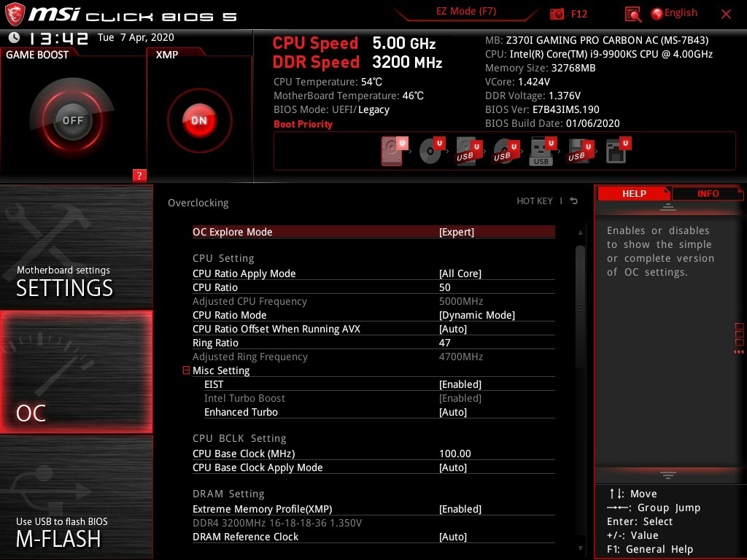
Task: Select the USB floppy boot device icon
Action: click(x=580, y=152)
